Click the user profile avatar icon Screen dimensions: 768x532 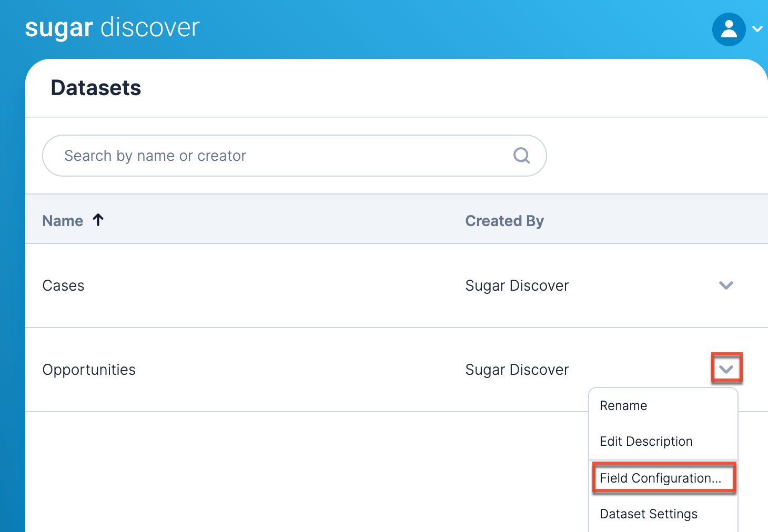[729, 29]
